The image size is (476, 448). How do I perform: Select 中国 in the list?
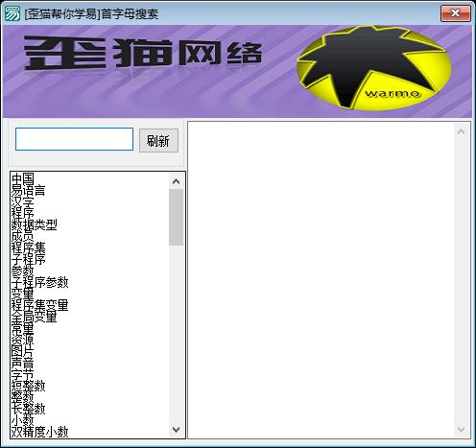pos(22,178)
